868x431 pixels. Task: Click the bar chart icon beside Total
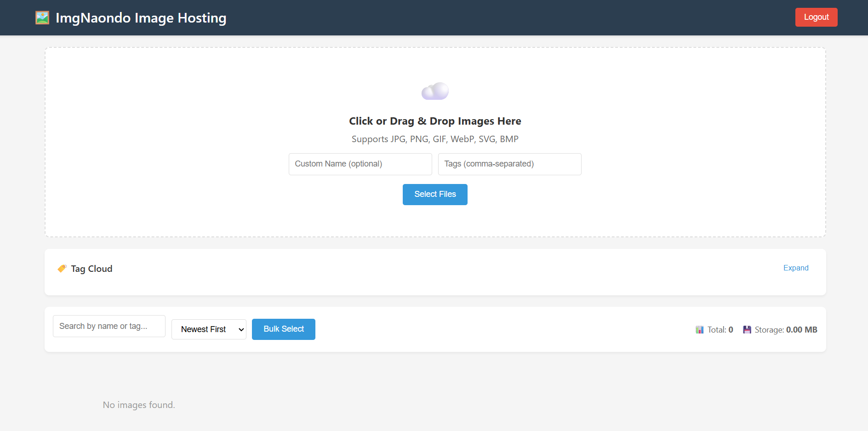[700, 330]
